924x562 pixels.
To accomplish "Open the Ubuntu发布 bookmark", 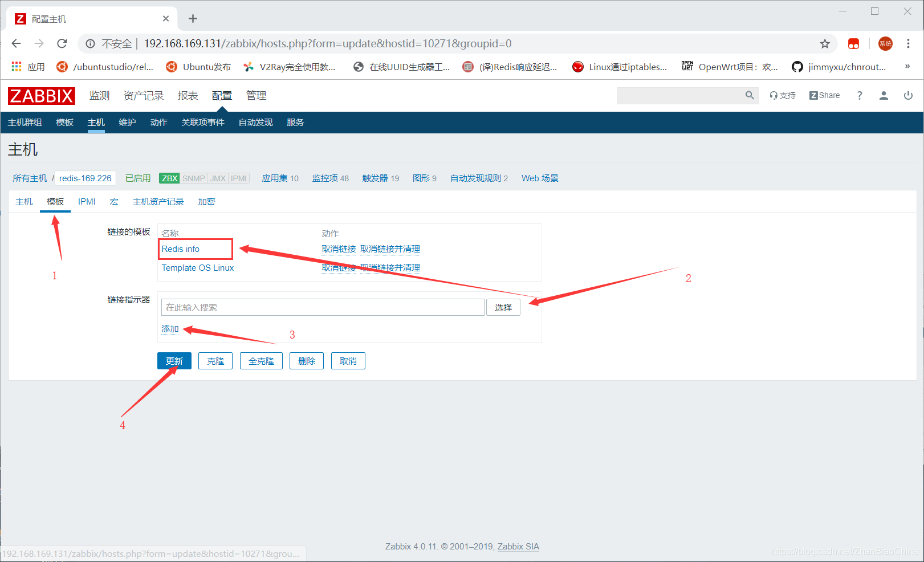I will [x=198, y=67].
